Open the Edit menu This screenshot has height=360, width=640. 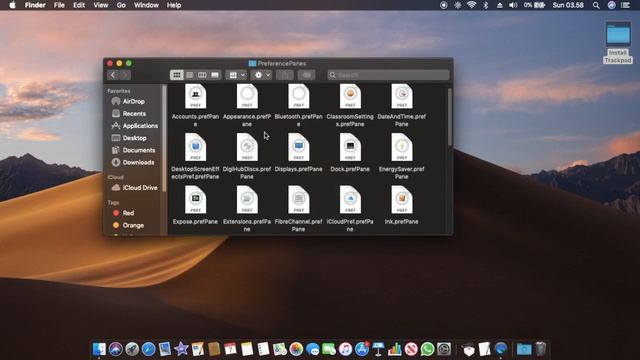point(79,5)
